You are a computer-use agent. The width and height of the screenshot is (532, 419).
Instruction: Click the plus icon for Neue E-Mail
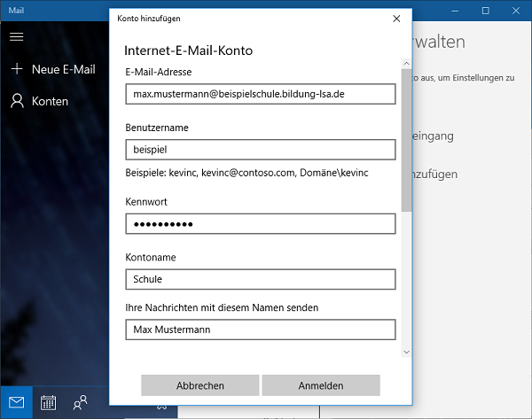tap(16, 69)
